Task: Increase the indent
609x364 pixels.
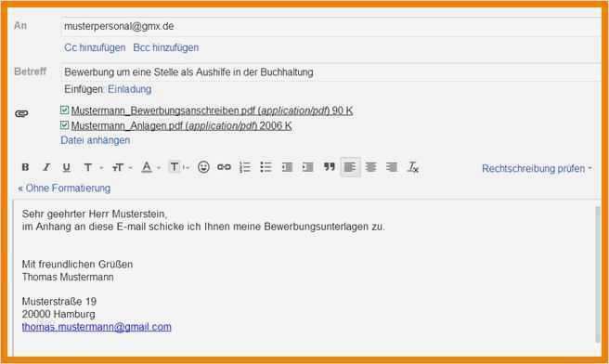Action: (308, 167)
